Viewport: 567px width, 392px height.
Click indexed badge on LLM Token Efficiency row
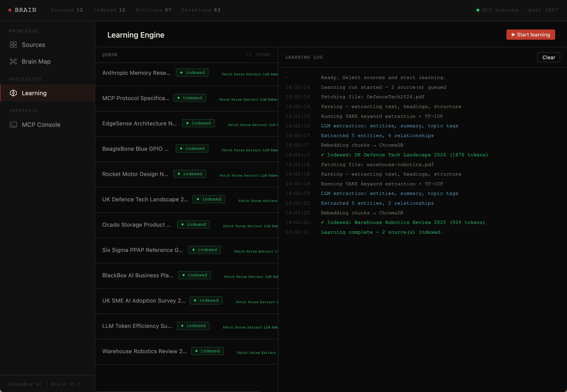(x=193, y=325)
